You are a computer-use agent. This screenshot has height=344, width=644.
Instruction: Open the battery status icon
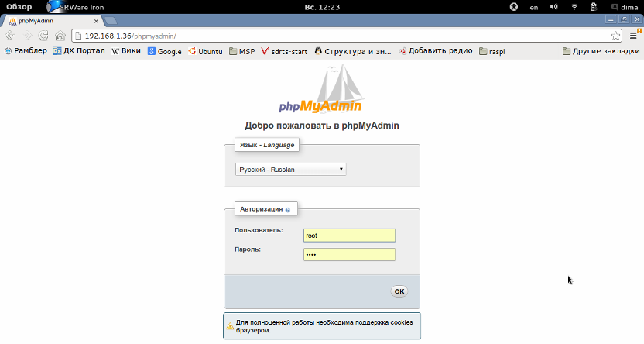(593, 6)
